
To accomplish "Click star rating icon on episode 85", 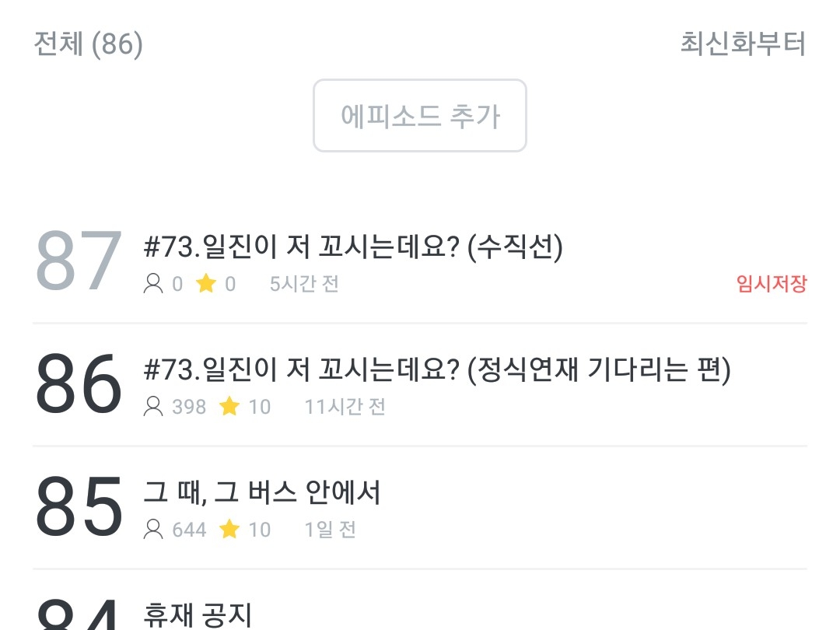I will point(229,530).
